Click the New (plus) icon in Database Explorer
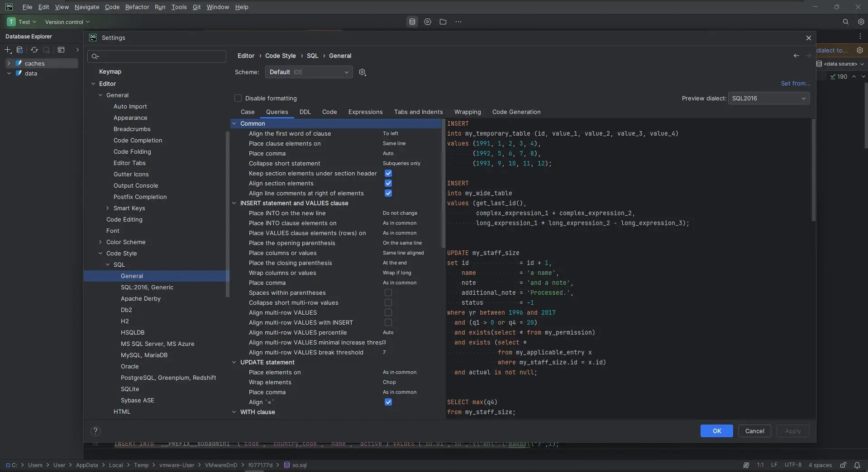The image size is (868, 472). click(x=8, y=50)
